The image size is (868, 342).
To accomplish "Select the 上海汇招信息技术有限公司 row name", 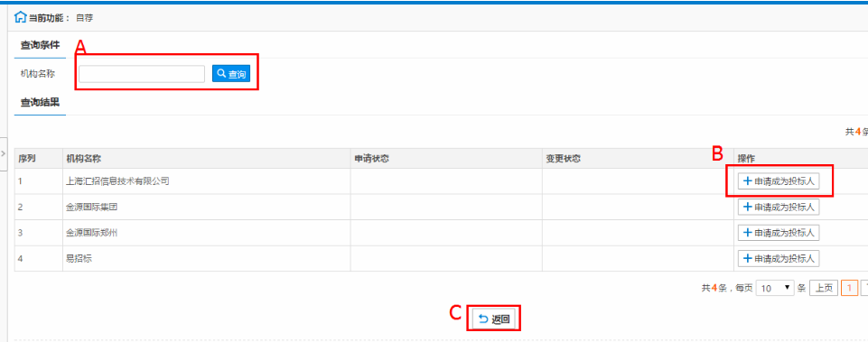I will (x=117, y=181).
